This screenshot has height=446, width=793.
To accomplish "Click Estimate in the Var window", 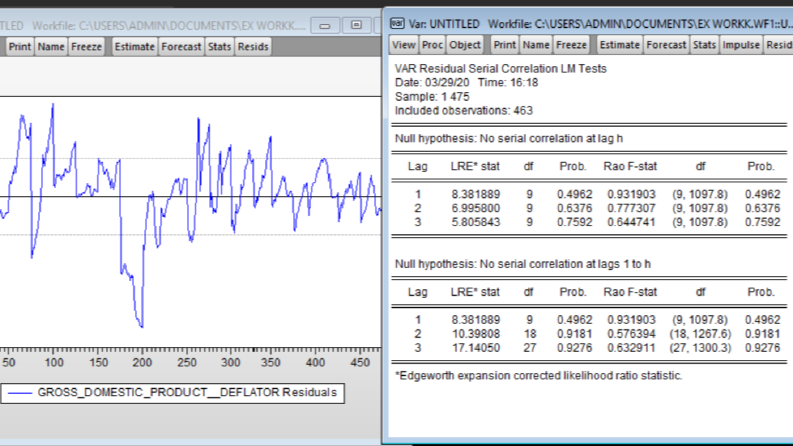I will click(x=620, y=45).
